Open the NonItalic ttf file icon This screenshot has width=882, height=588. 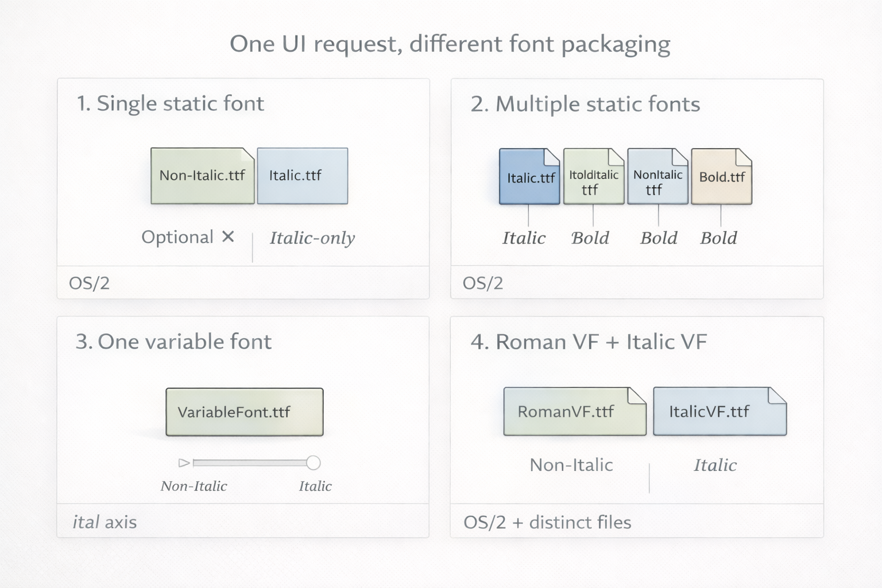pyautogui.click(x=657, y=176)
